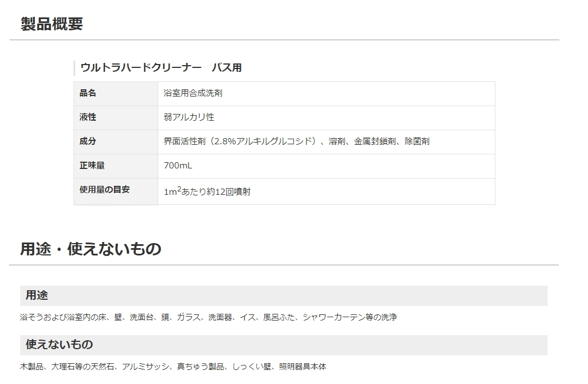Click the gray 用途 subheading bar
The height and width of the screenshot is (384, 588).
click(x=284, y=296)
